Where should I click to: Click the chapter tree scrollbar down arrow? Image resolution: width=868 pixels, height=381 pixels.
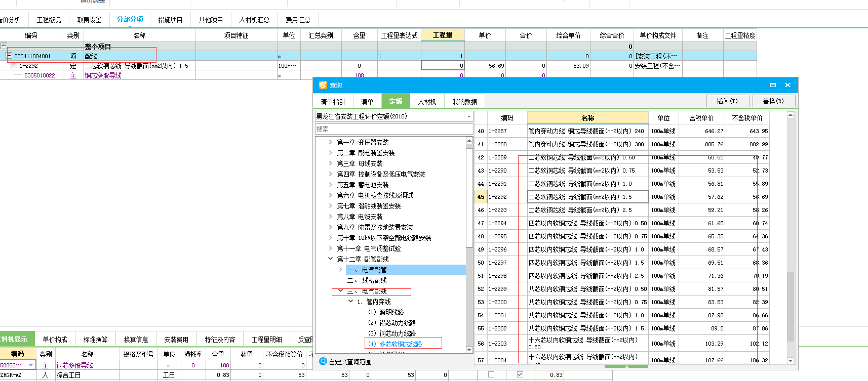469,350
